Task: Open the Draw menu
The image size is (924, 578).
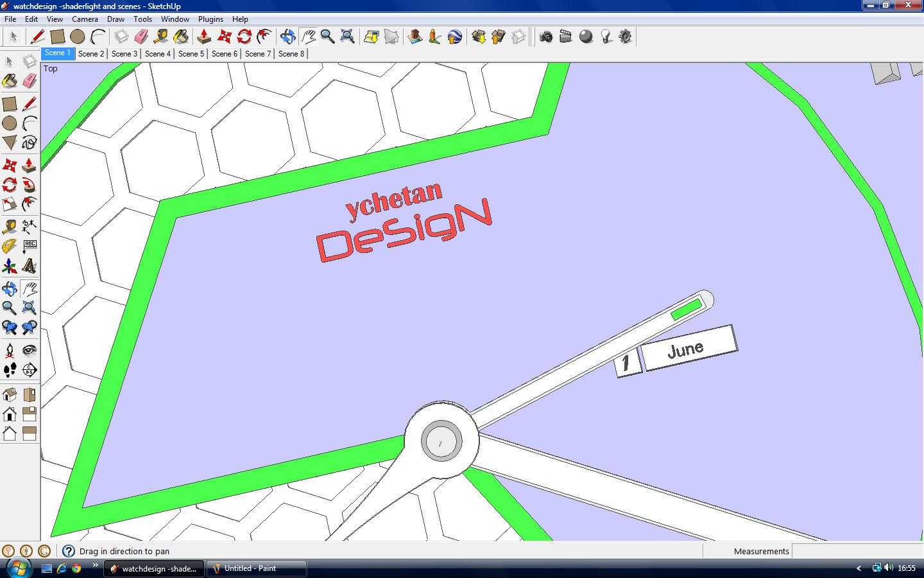Action: [116, 19]
